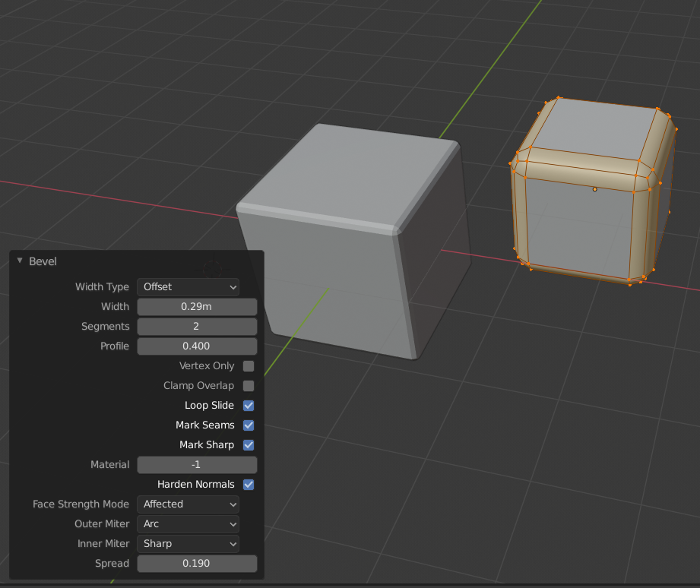Click the Segments value field
Image resolution: width=700 pixels, height=588 pixels.
pos(197,326)
